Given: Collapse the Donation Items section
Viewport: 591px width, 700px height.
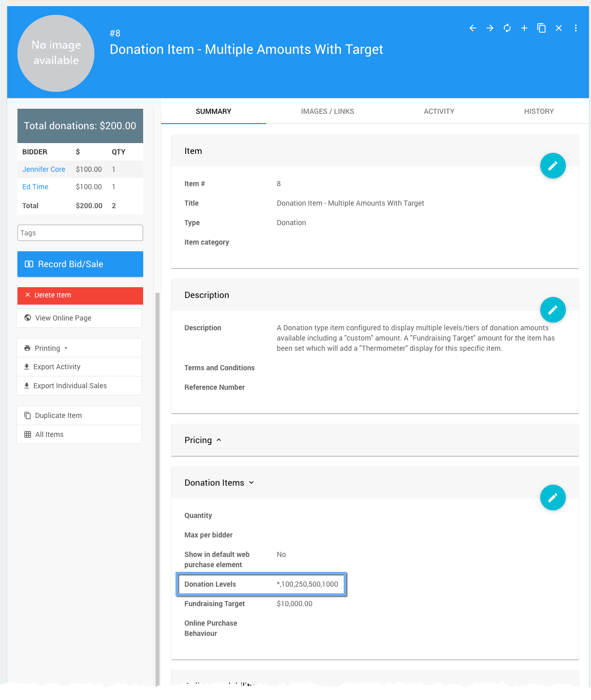Looking at the screenshot, I should pos(219,483).
